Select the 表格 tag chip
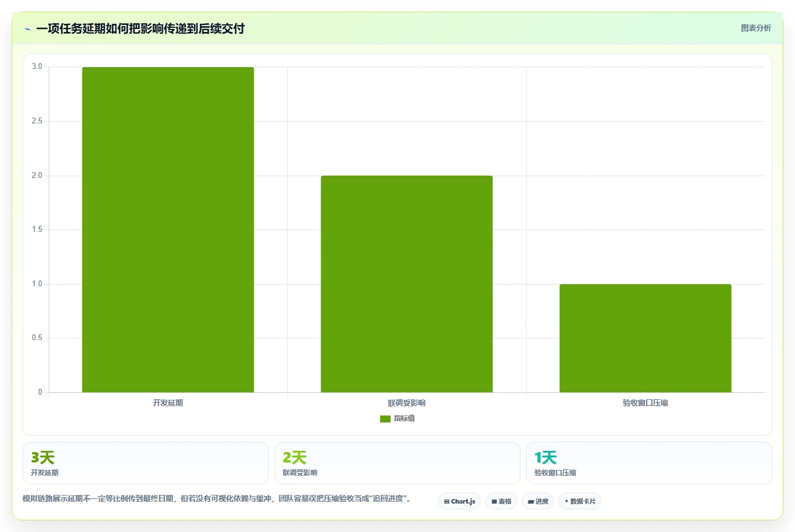The height and width of the screenshot is (532, 795). 501,501
